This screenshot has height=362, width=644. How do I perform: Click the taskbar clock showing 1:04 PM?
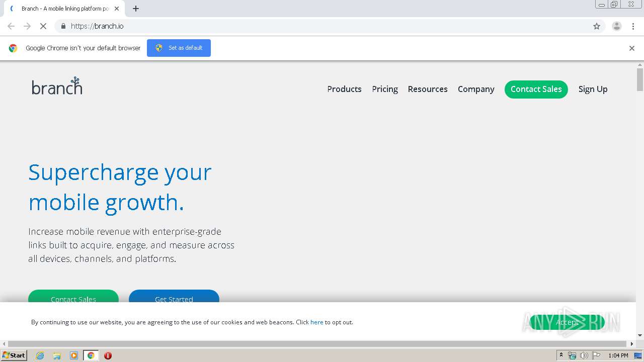618,355
